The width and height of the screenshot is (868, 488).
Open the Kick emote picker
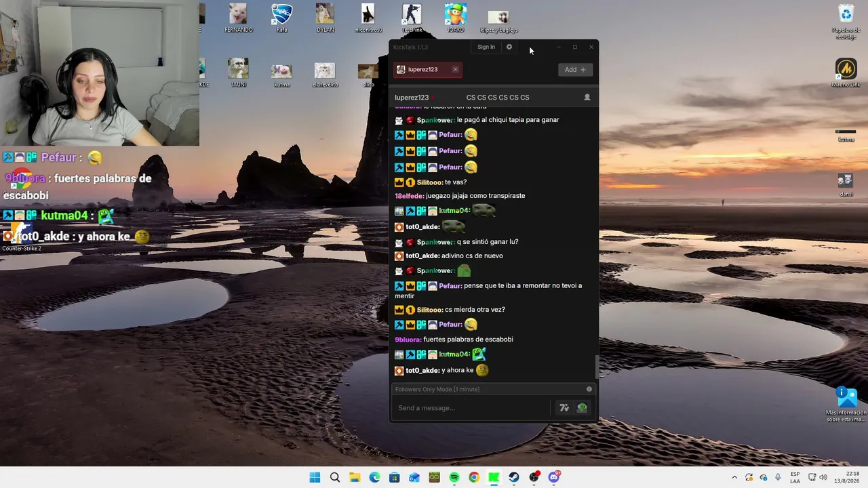click(x=582, y=408)
